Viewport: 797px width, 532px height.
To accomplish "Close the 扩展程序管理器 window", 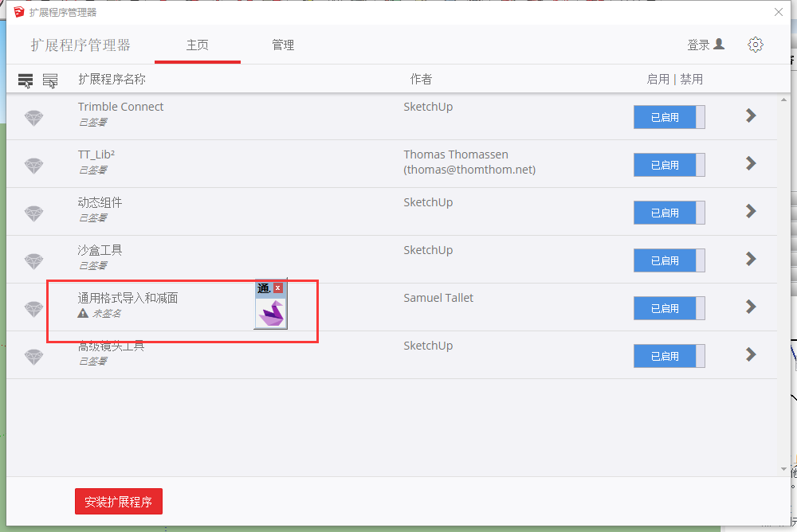I will (778, 12).
